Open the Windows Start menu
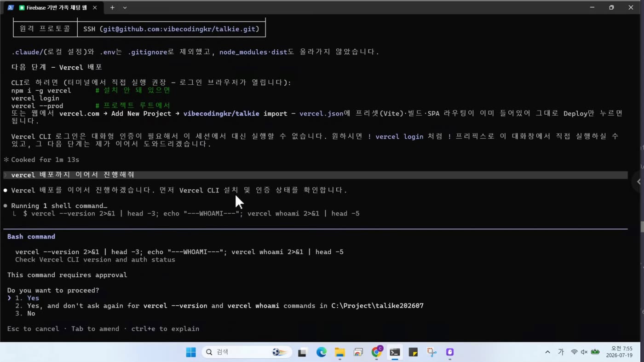This screenshot has height=362, width=644. point(191,352)
